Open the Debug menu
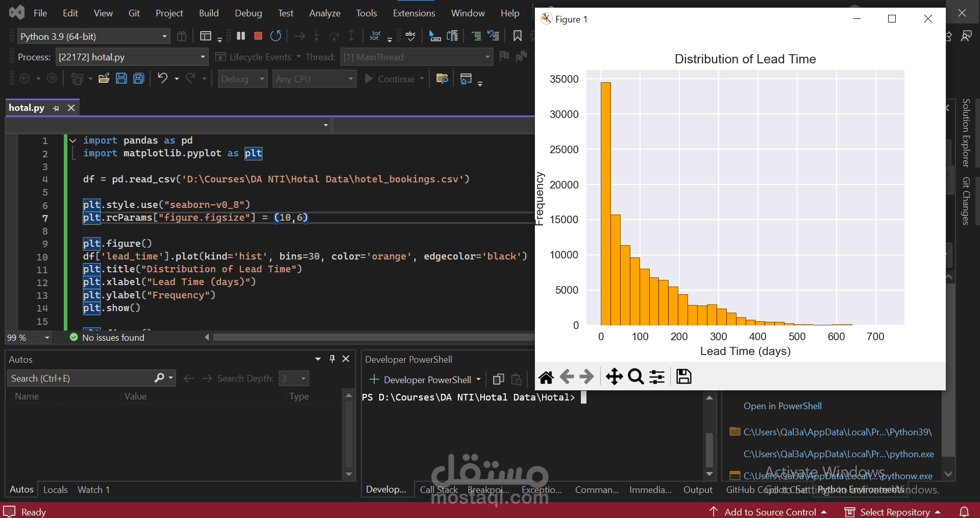 click(x=248, y=13)
